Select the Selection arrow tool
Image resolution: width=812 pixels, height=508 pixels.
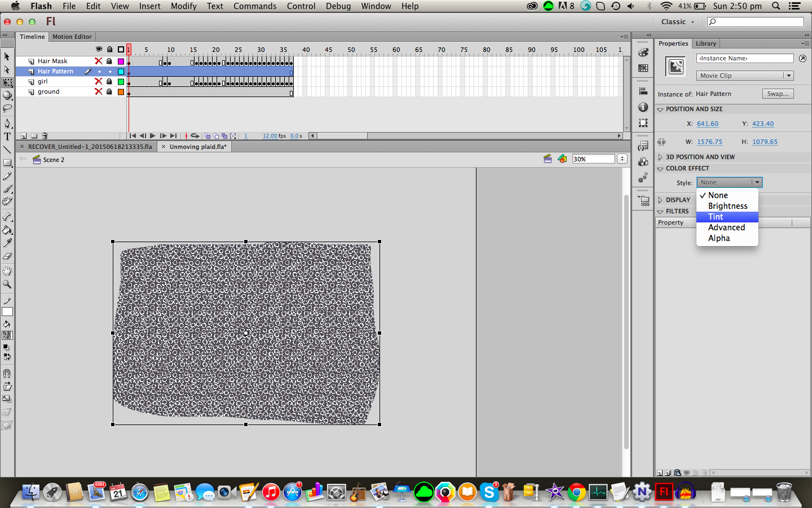[x=7, y=56]
